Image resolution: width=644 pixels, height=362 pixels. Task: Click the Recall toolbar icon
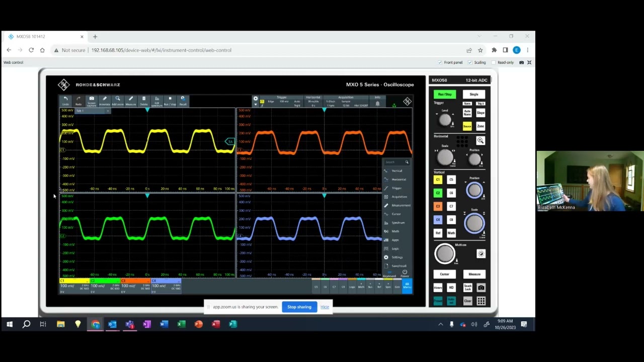(183, 101)
